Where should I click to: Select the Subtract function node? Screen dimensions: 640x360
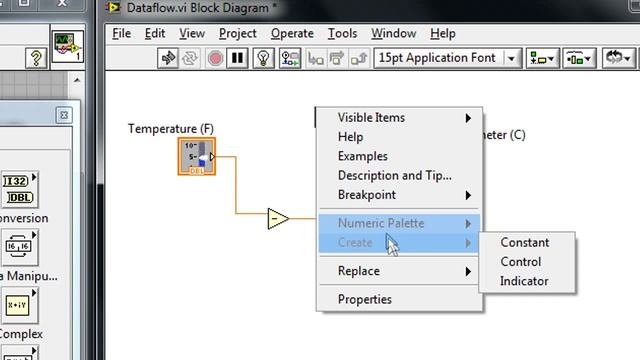coord(278,219)
